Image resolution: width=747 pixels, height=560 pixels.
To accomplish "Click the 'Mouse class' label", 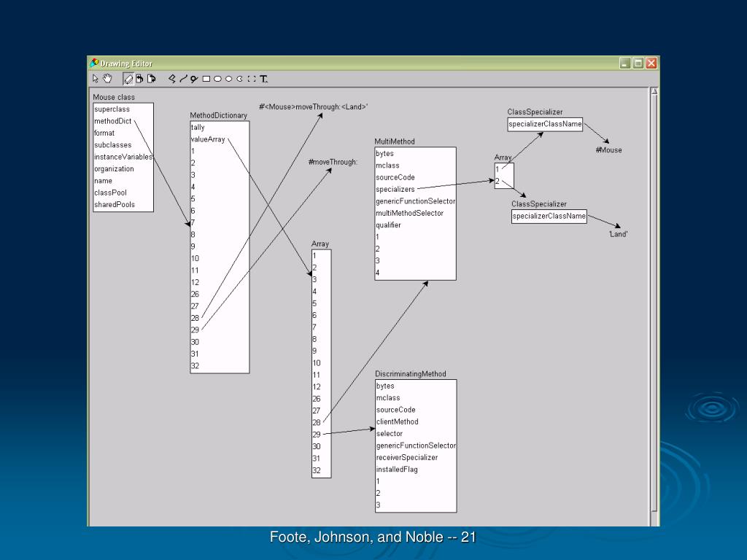I will pyautogui.click(x=114, y=97).
